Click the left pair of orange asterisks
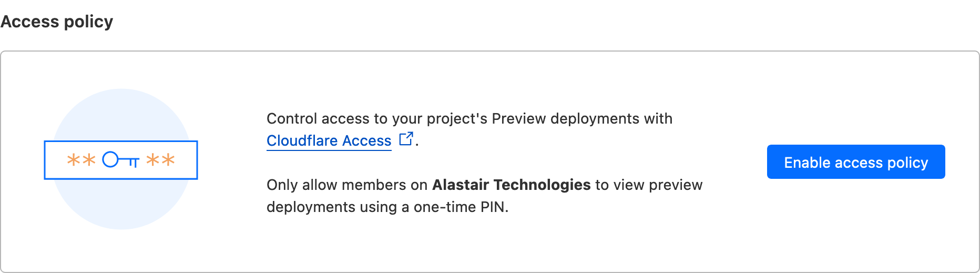Viewport: 980px width, 273px height. pos(81,160)
